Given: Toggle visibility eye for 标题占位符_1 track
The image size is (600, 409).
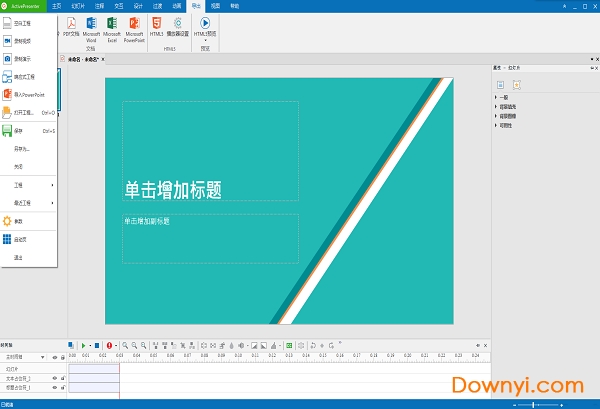Looking at the screenshot, I should pos(54,387).
